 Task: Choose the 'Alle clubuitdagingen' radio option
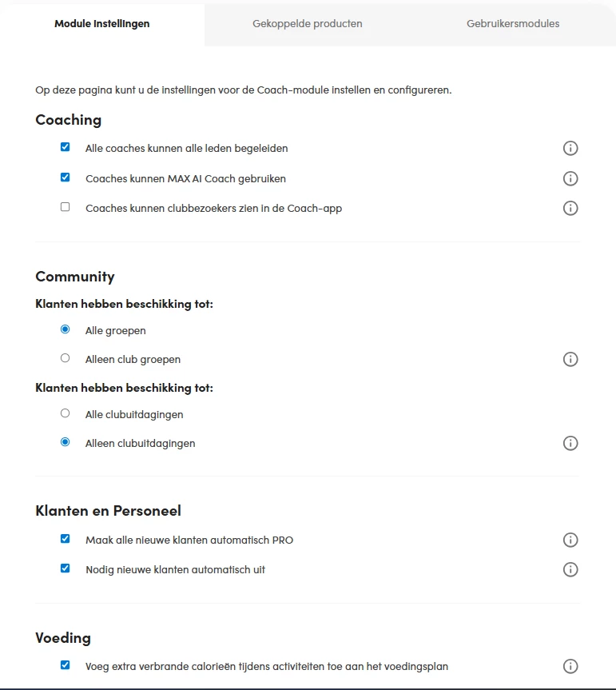click(x=66, y=413)
